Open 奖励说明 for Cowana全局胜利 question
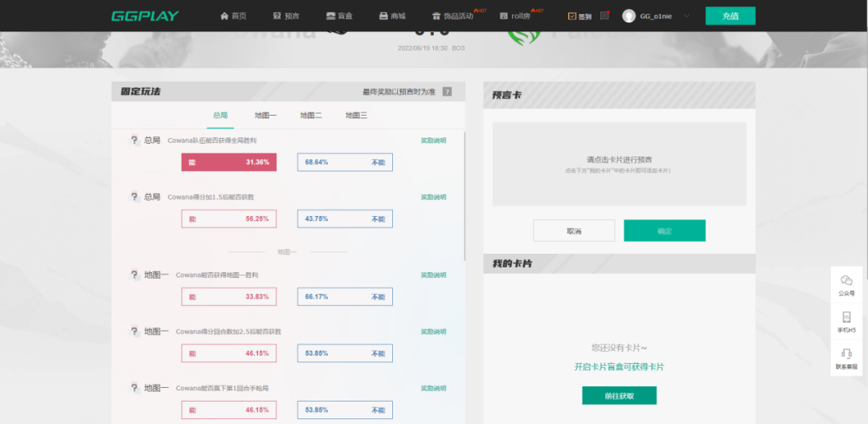Screen dimensions: 868x424 tap(433, 141)
